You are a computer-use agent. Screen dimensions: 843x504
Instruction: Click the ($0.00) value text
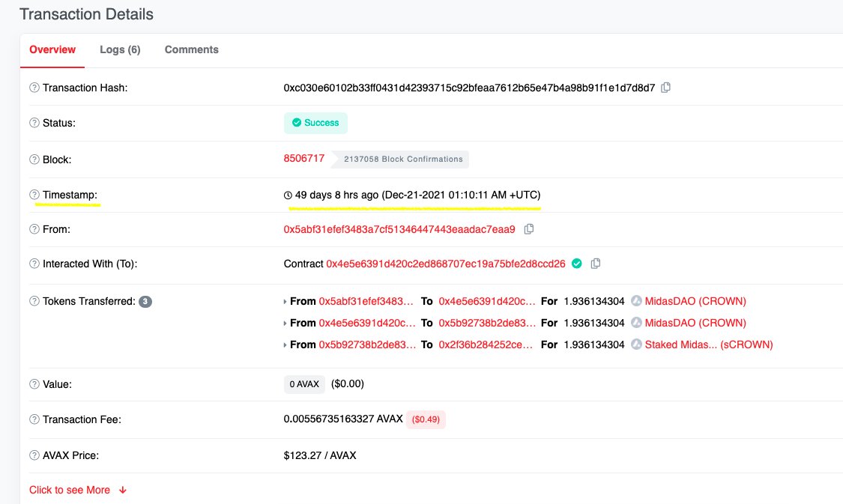(x=347, y=383)
